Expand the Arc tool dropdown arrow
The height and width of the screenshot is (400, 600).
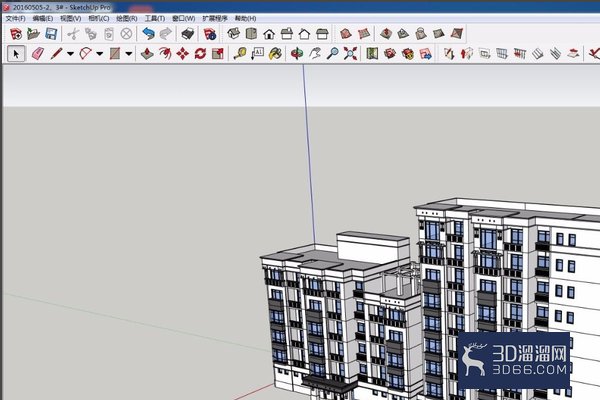pos(99,54)
